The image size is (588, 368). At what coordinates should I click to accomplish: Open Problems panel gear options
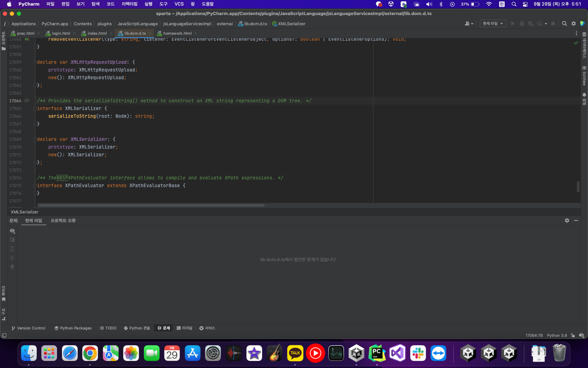[567, 220]
